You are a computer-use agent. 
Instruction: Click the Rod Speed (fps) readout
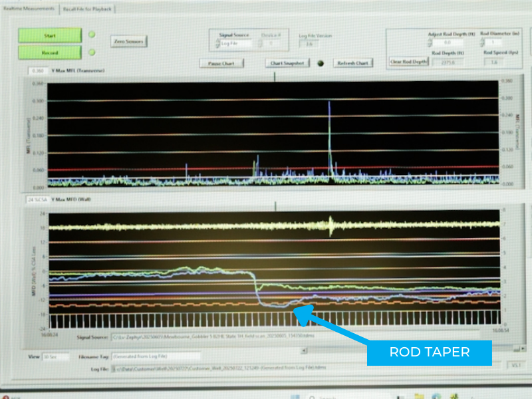pyautogui.click(x=494, y=62)
